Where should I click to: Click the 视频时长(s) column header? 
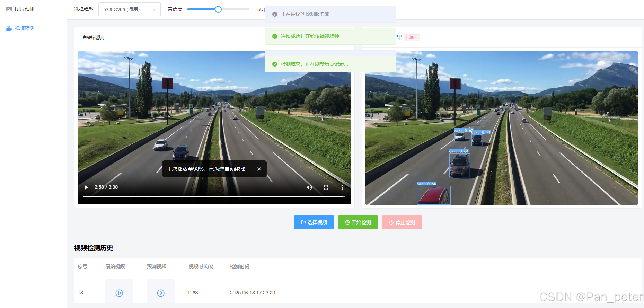coord(201,266)
